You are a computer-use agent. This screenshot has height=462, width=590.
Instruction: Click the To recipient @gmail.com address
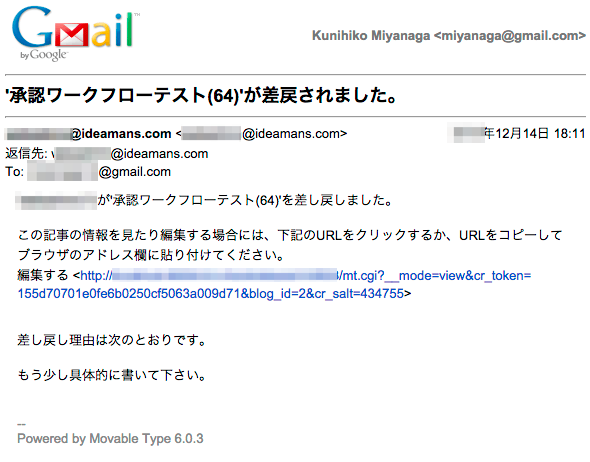(99, 172)
